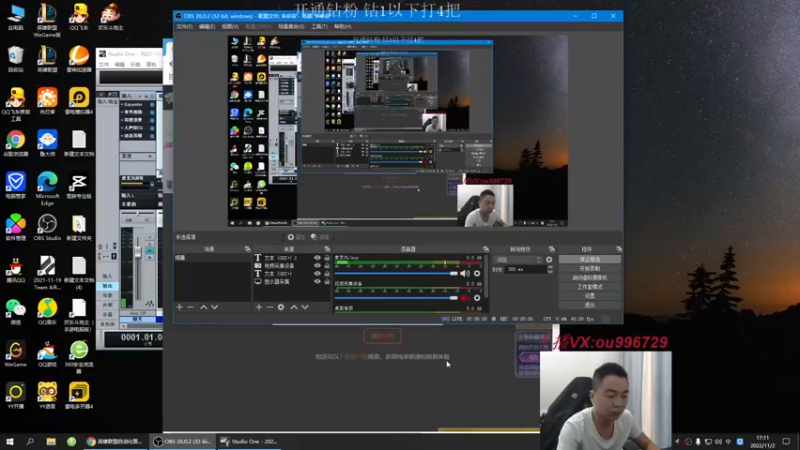Open source properties gear in sources toolbar
Viewport: 800px width, 450px height.
click(281, 307)
